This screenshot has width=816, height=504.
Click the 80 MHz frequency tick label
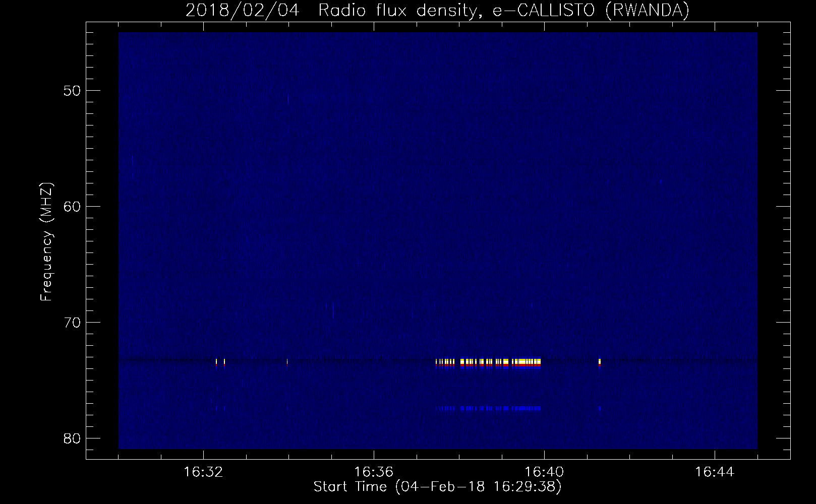(72, 438)
